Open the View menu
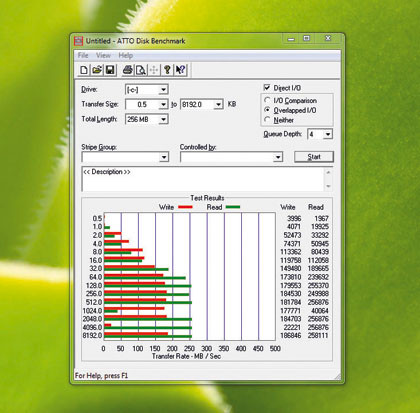420x413 pixels. (x=103, y=55)
